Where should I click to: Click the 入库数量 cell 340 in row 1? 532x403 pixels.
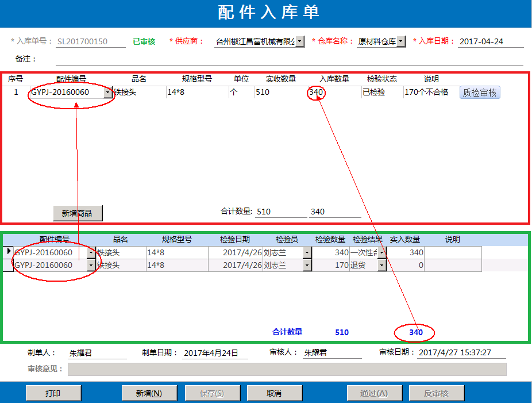334,93
